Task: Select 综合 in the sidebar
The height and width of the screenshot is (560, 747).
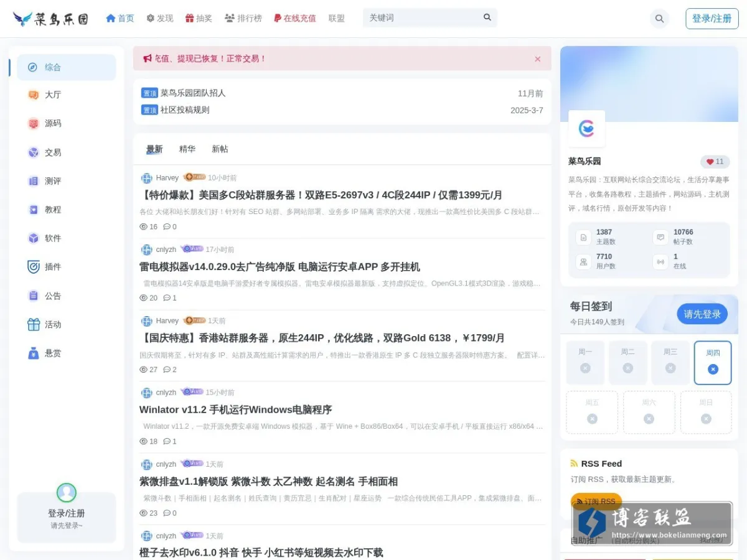Action: pyautogui.click(x=66, y=67)
